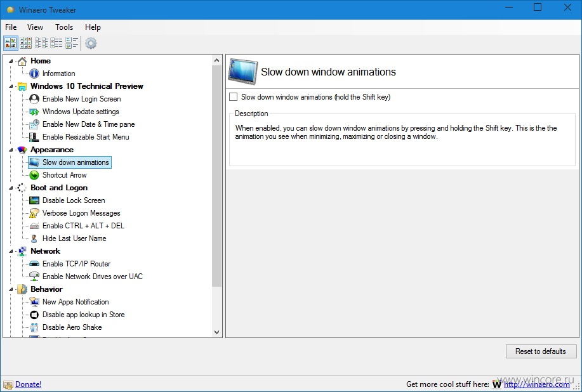Screen dimensions: 582x392
Task: Collapse the Appearance tree node
Action: 11,150
